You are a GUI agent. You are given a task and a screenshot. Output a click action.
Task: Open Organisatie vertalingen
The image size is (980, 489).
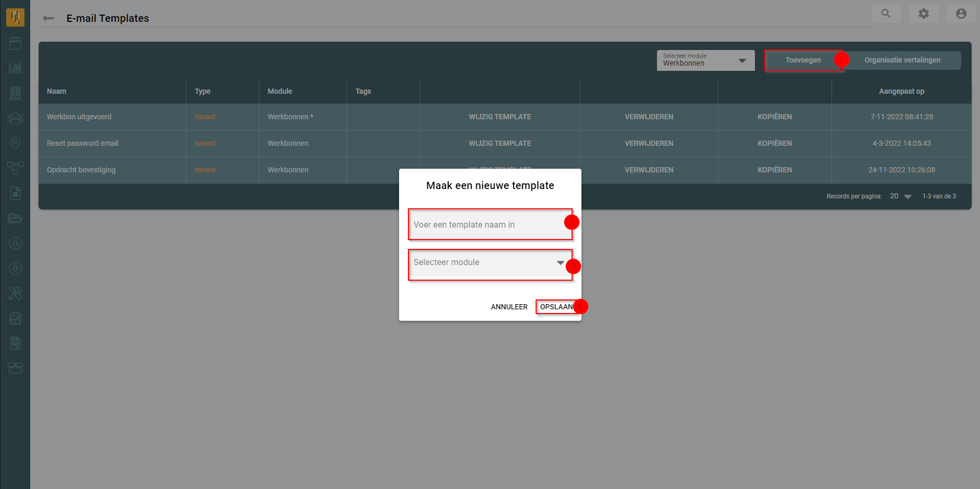click(x=902, y=60)
